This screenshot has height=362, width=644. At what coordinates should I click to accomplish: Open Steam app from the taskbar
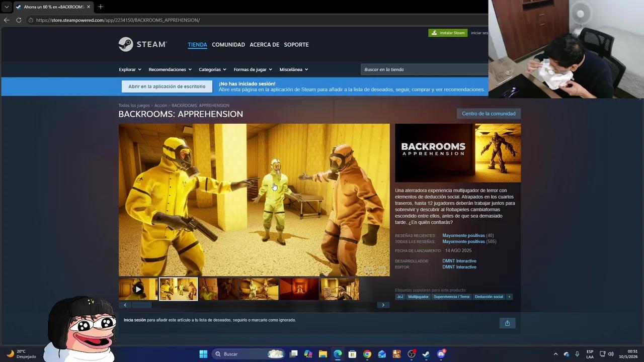(x=426, y=354)
